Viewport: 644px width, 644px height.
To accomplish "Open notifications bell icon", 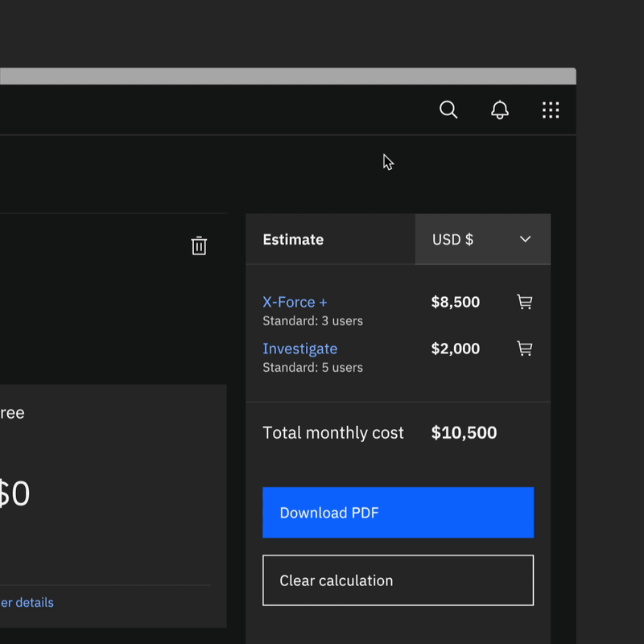I will (x=499, y=109).
